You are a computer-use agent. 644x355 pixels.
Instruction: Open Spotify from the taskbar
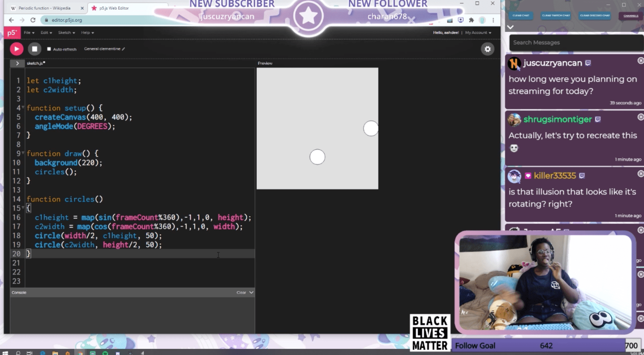pos(105,353)
